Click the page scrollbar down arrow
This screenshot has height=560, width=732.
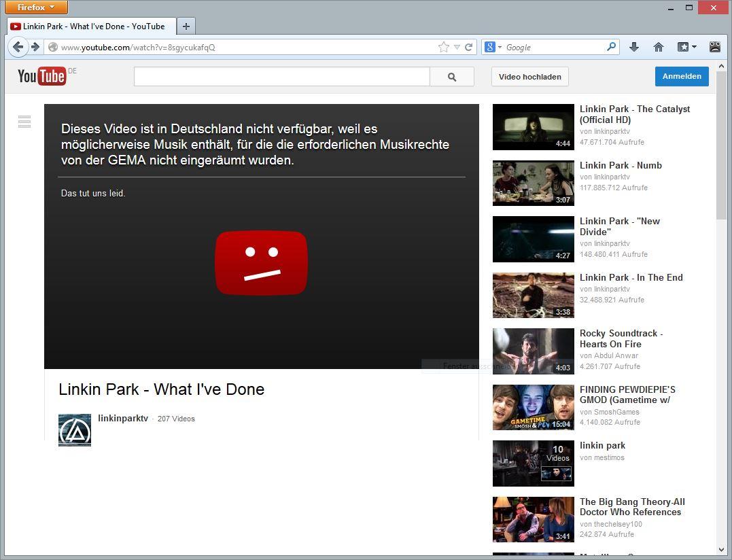click(721, 550)
